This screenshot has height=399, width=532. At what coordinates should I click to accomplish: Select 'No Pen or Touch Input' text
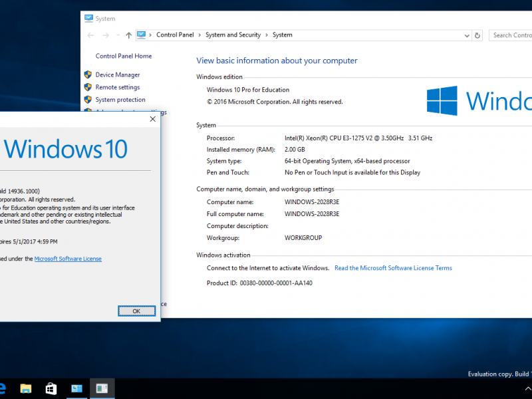[x=352, y=172]
